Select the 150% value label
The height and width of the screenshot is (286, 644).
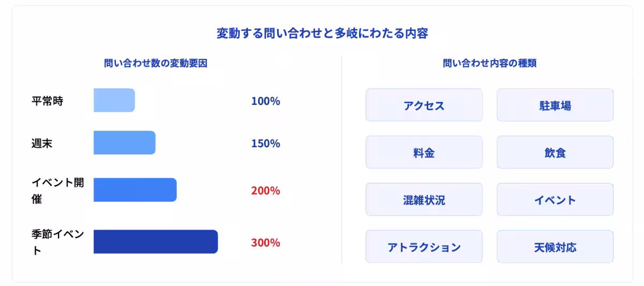pyautogui.click(x=266, y=144)
